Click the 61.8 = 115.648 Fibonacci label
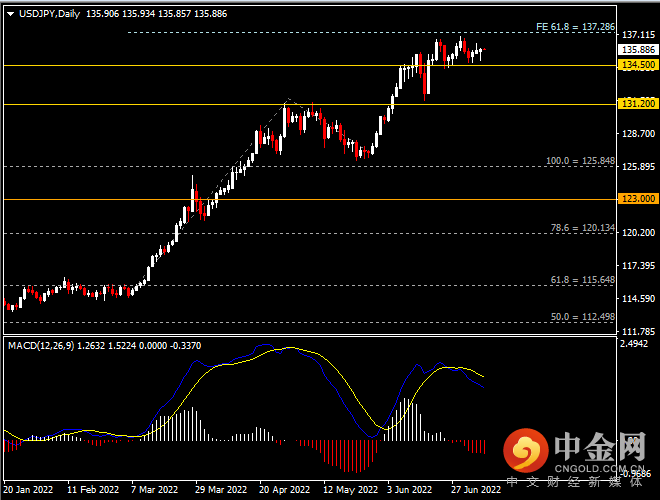The width and height of the screenshot is (660, 500). 583,280
